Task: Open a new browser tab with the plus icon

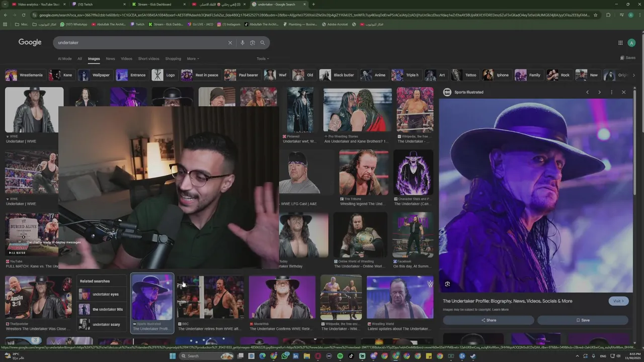Action: coord(313,4)
